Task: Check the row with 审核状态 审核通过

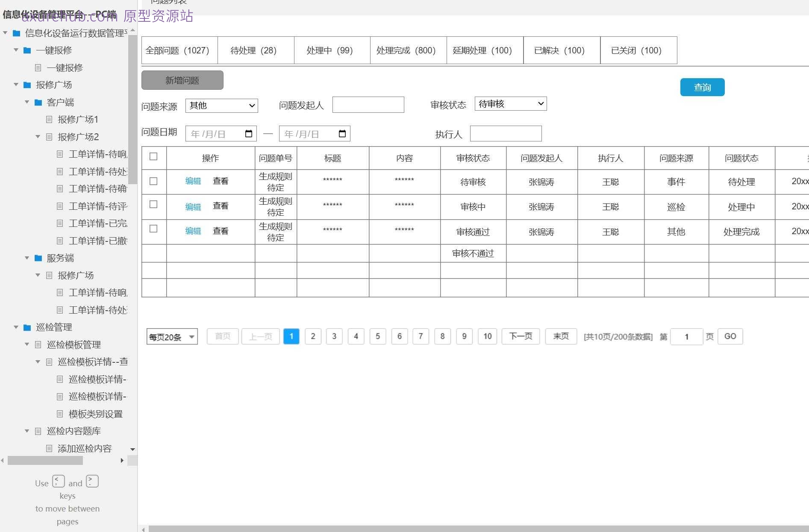Action: point(153,229)
